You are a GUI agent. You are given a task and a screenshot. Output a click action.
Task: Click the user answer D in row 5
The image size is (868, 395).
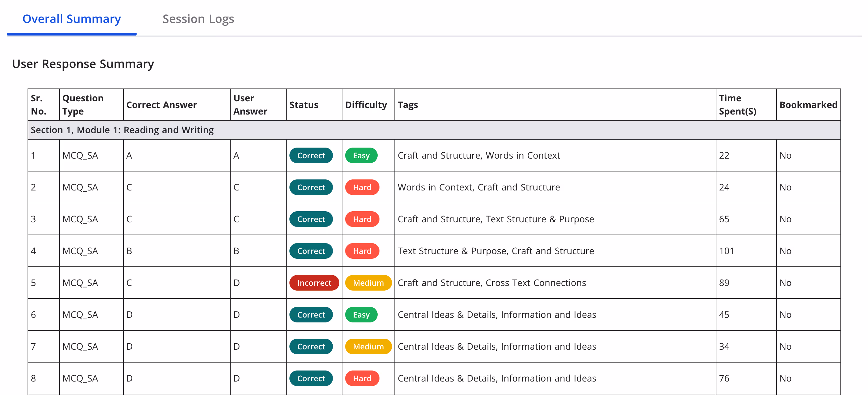point(236,283)
